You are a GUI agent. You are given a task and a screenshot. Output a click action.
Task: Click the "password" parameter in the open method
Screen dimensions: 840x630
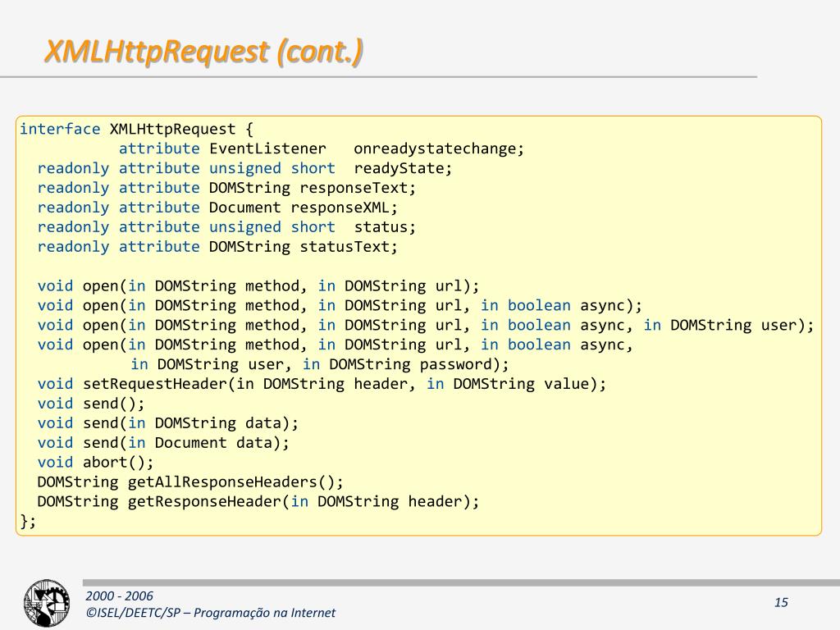(x=455, y=364)
